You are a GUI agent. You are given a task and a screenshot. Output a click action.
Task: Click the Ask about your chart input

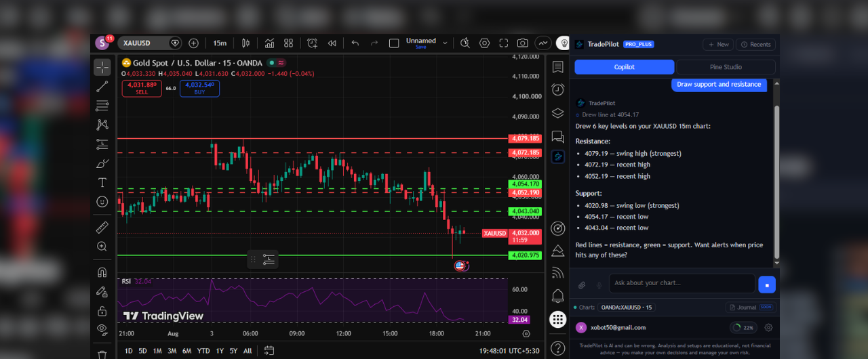(682, 283)
